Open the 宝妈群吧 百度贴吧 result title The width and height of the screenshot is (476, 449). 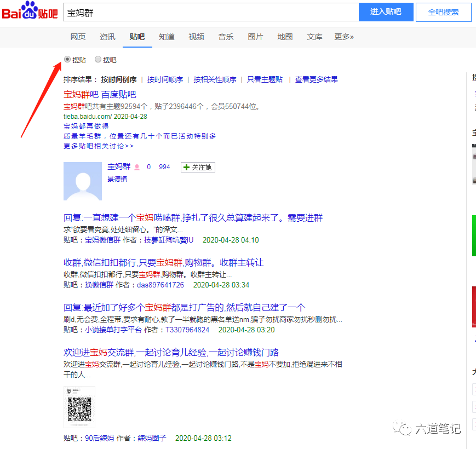pos(100,94)
